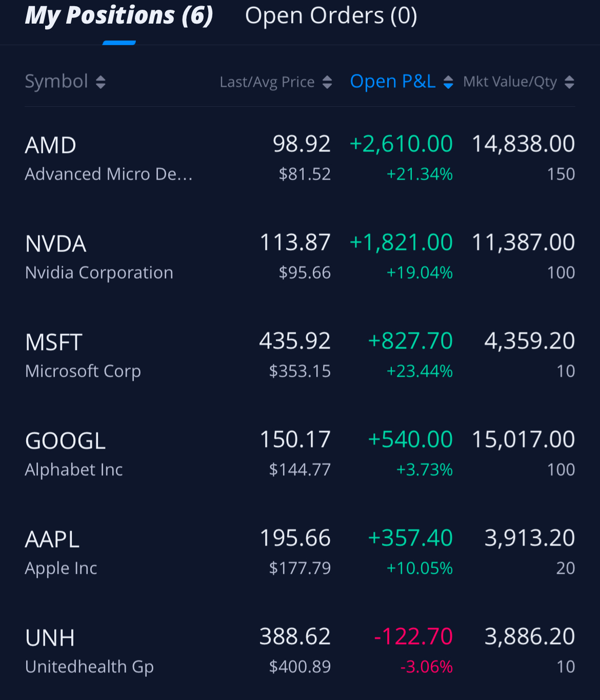Screen dimensions: 600x700
Task: Select the Last/Avg Price header label
Action: (267, 82)
